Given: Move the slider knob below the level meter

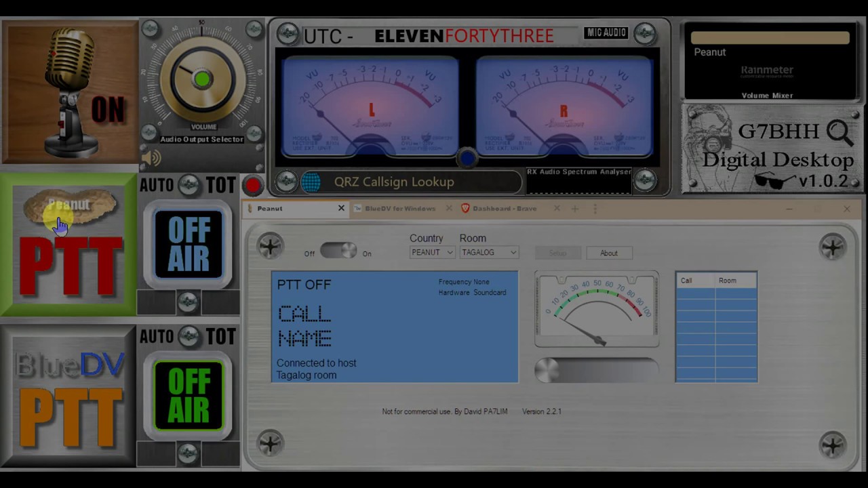Looking at the screenshot, I should point(547,370).
